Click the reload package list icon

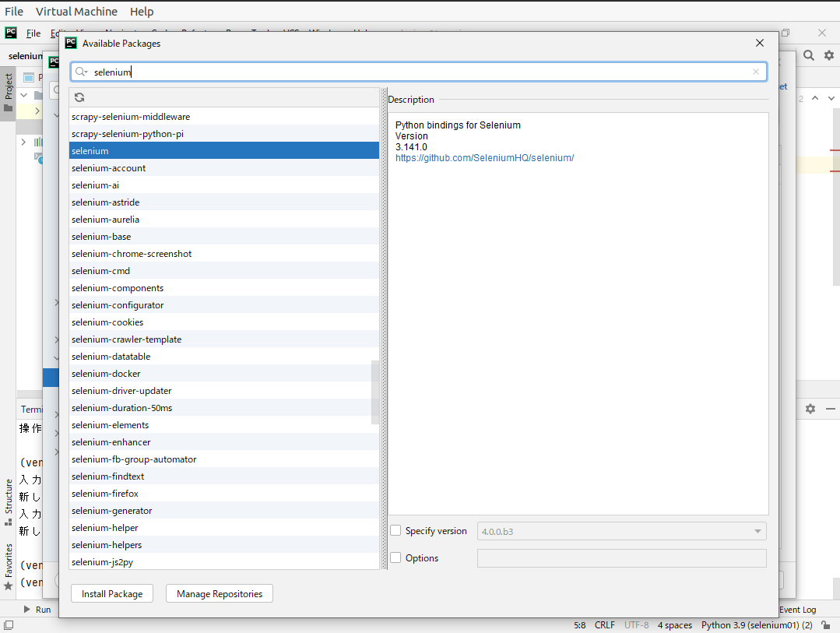79,97
